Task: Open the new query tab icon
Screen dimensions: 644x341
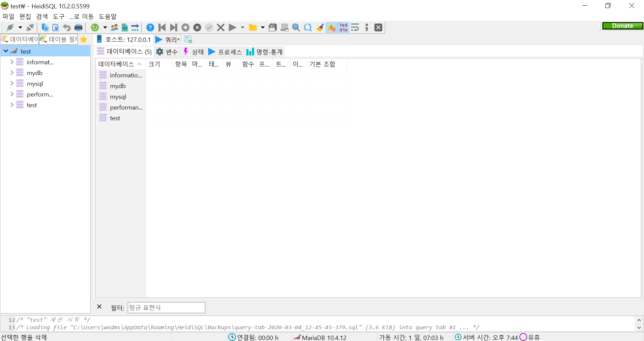Action: click(188, 40)
